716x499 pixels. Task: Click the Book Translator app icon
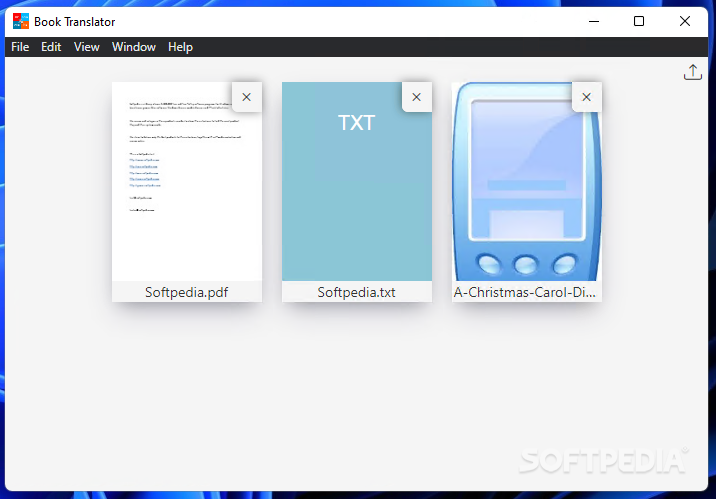(21, 21)
